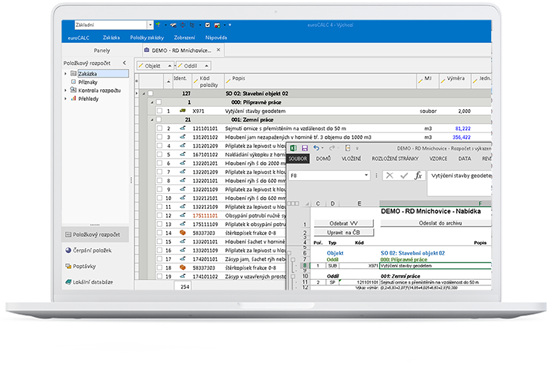Click the Lokální databáze icon
Screen dimensions: 550x382
pyautogui.click(x=68, y=282)
